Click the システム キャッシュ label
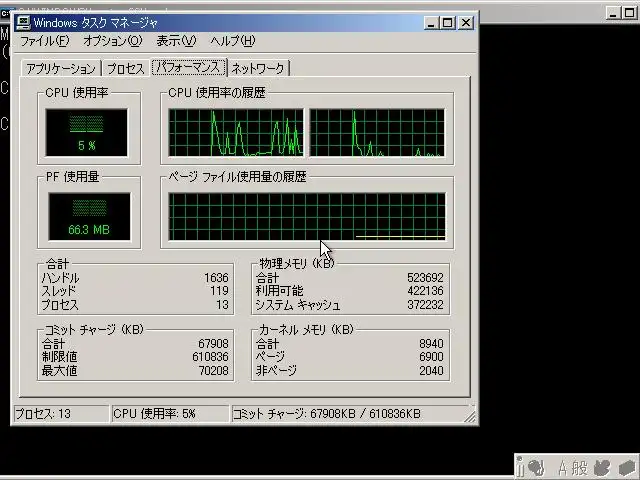Screen dimensions: 640x480 pyautogui.click(x=298, y=305)
